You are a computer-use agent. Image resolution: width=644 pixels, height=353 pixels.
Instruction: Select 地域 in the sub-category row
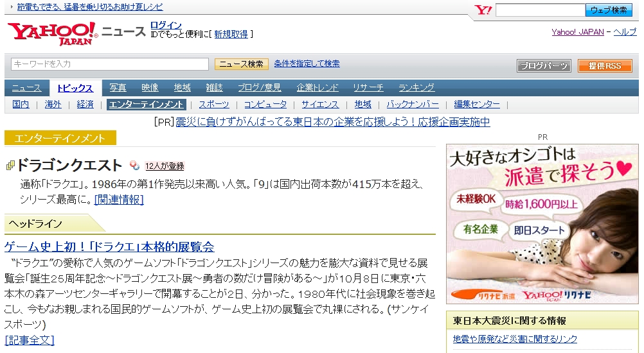pyautogui.click(x=362, y=105)
